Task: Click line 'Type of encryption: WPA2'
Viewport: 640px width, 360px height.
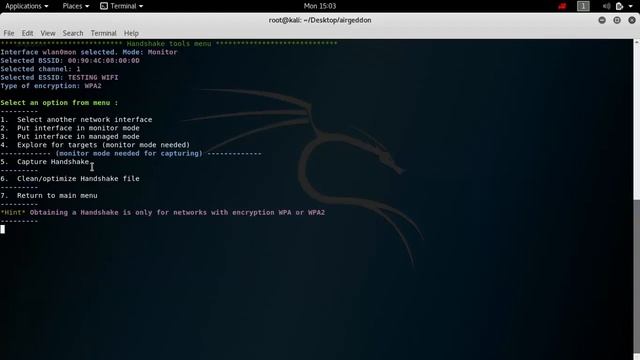Action: click(51, 86)
